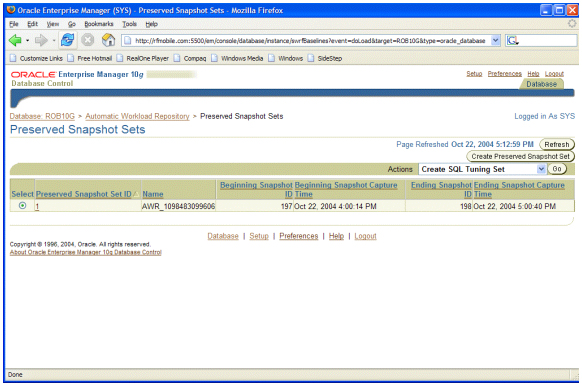Click the Google search engine icon
This screenshot has height=385, width=582.
tap(513, 40)
